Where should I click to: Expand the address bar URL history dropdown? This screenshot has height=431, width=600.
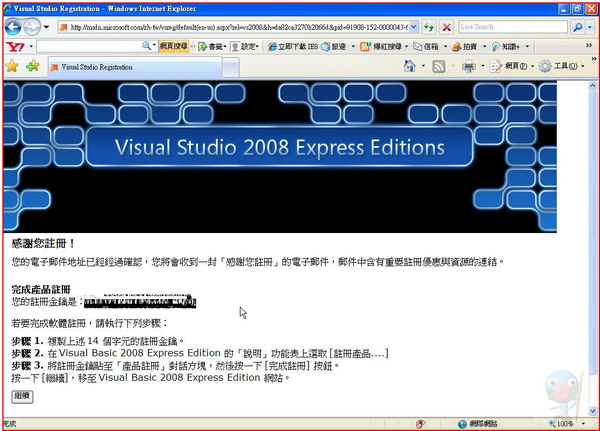(x=414, y=27)
